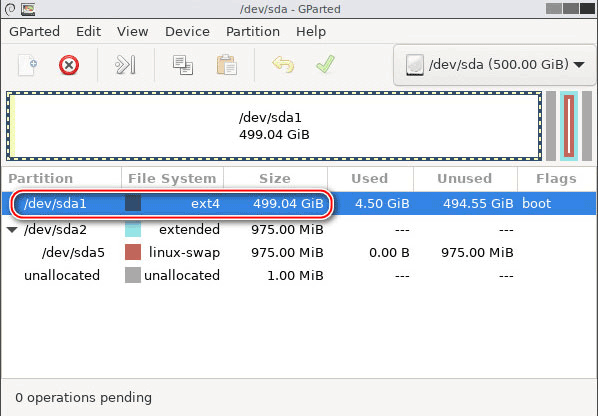
Task: Select the /dev/sda5 linux-swap row
Action: (x=299, y=252)
